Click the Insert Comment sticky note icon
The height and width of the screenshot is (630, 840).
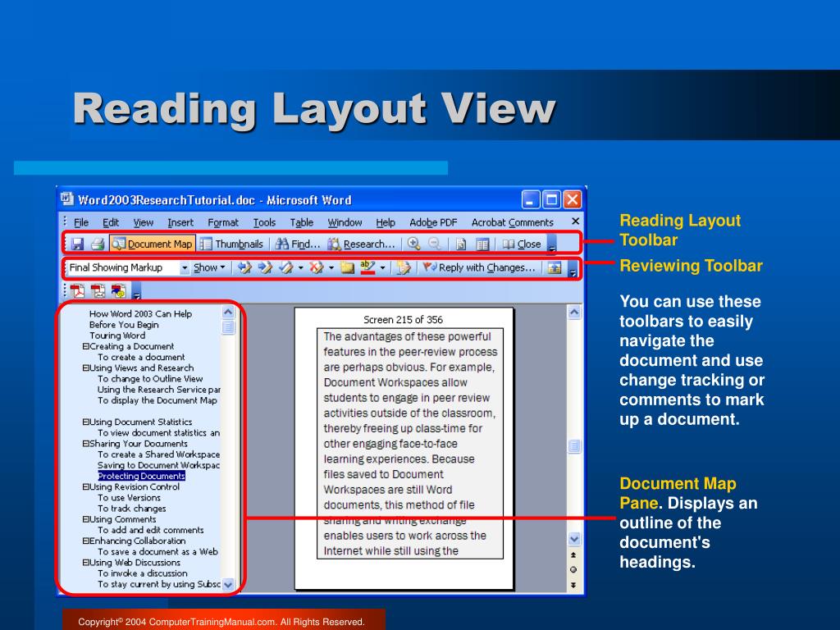coord(347,267)
